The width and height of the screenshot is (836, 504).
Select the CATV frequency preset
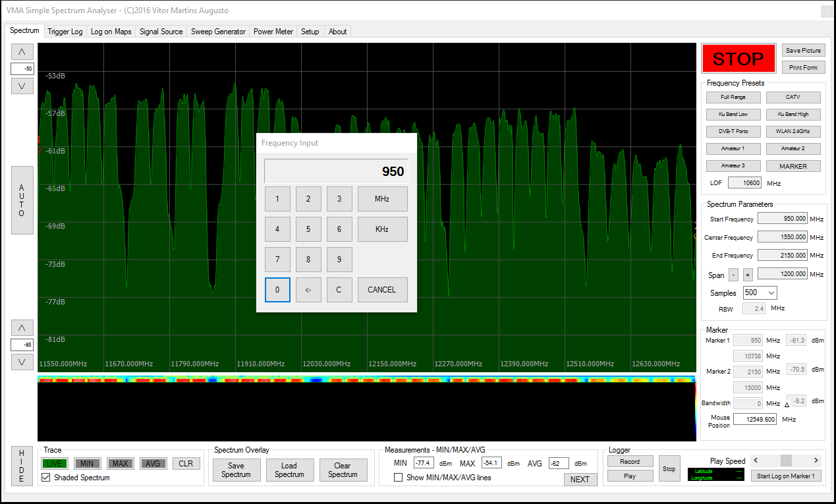(793, 98)
